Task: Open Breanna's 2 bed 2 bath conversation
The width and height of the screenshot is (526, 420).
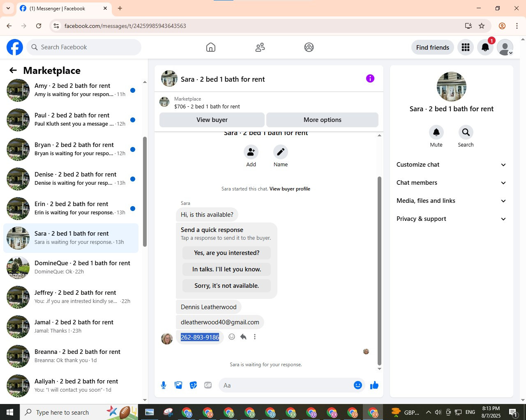Action: pyautogui.click(x=71, y=356)
